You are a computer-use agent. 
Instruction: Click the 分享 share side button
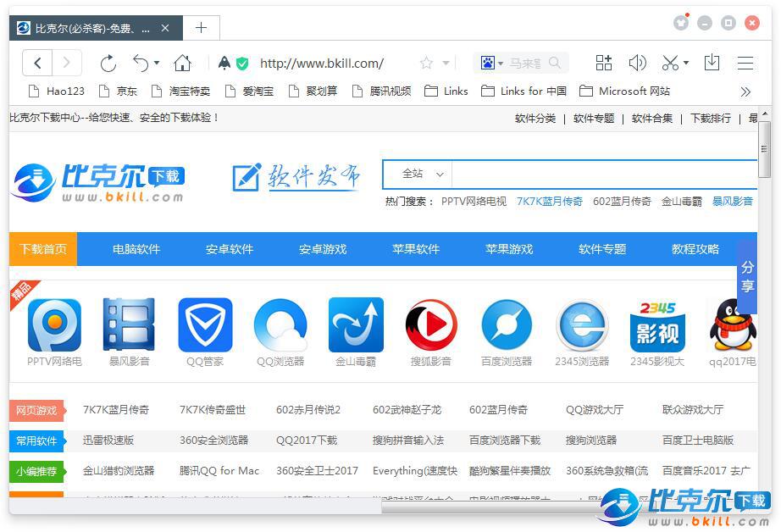(x=747, y=276)
